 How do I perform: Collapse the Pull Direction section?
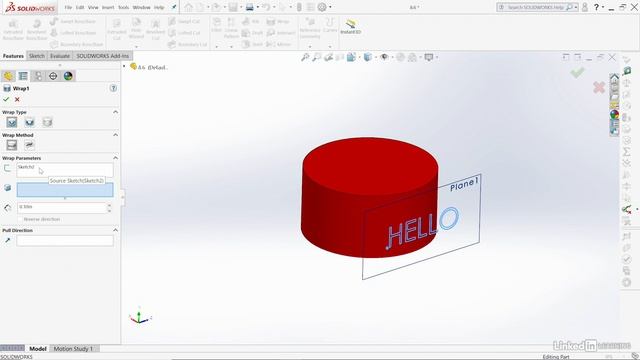point(116,230)
